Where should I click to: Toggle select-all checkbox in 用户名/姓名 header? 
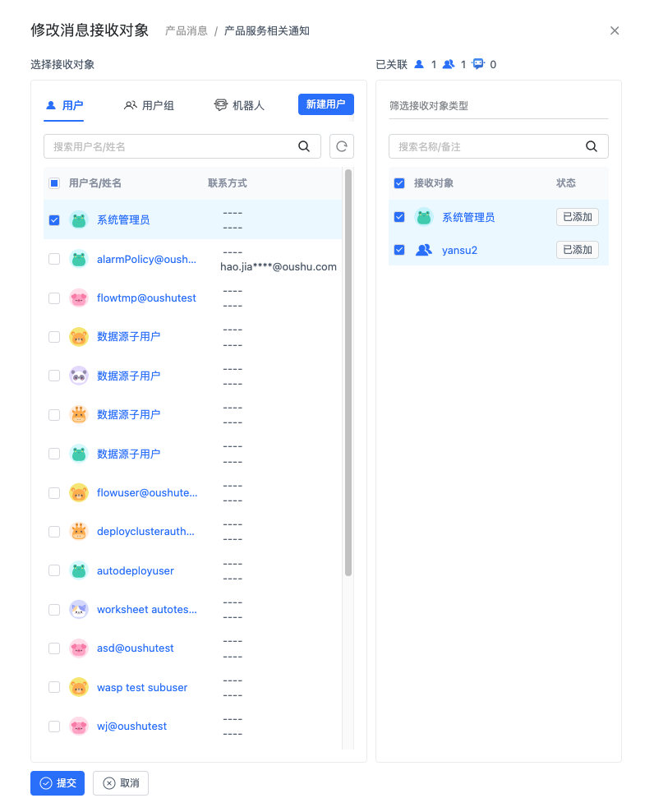click(x=54, y=183)
